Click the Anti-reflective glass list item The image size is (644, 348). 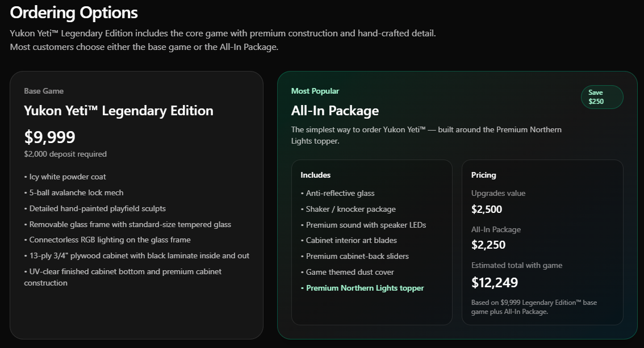pos(340,193)
